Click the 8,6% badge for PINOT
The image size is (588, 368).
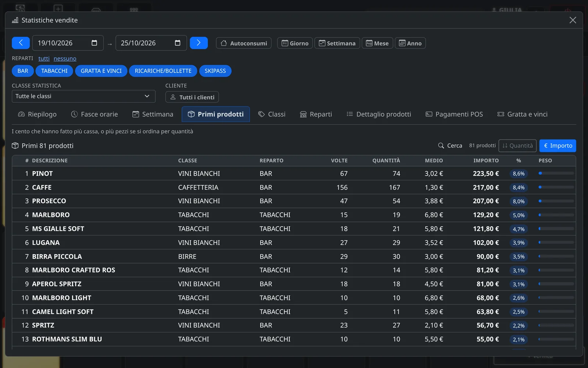pyautogui.click(x=519, y=174)
